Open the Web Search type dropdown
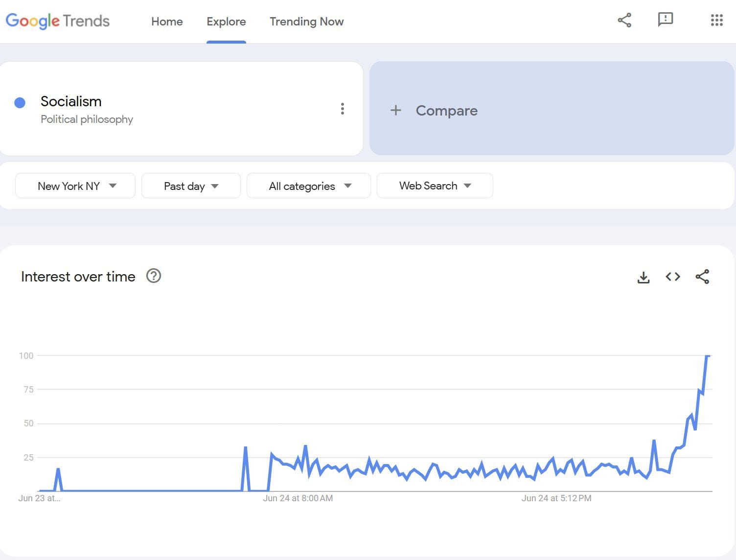This screenshot has height=560, width=736. [x=435, y=186]
